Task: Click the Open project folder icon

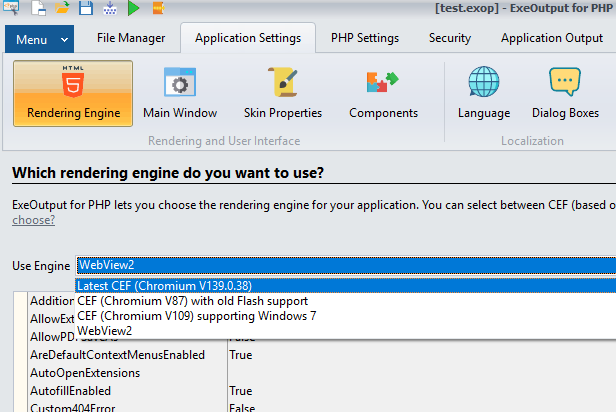Action: point(62,9)
